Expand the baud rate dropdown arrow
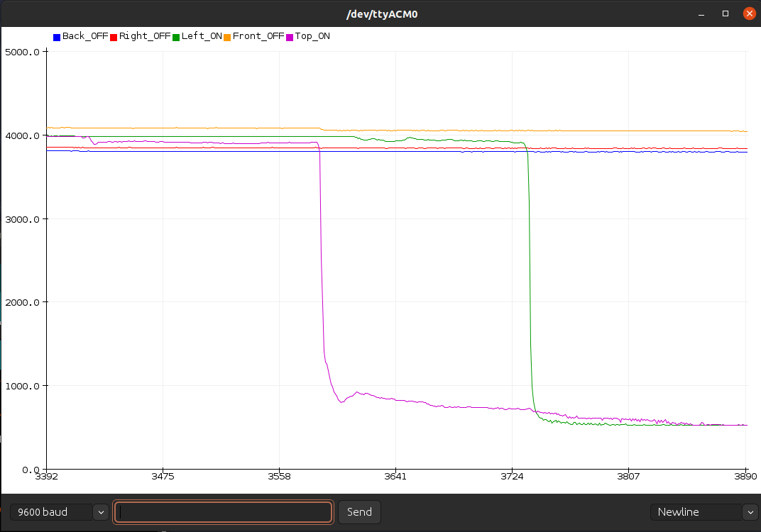The image size is (761, 532). (x=101, y=512)
